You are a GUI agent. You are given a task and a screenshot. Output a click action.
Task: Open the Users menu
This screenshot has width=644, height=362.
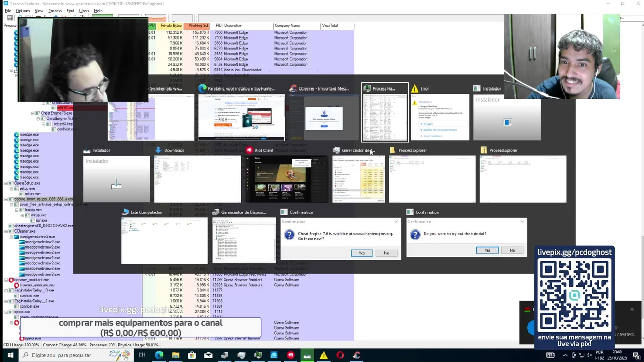84,10
